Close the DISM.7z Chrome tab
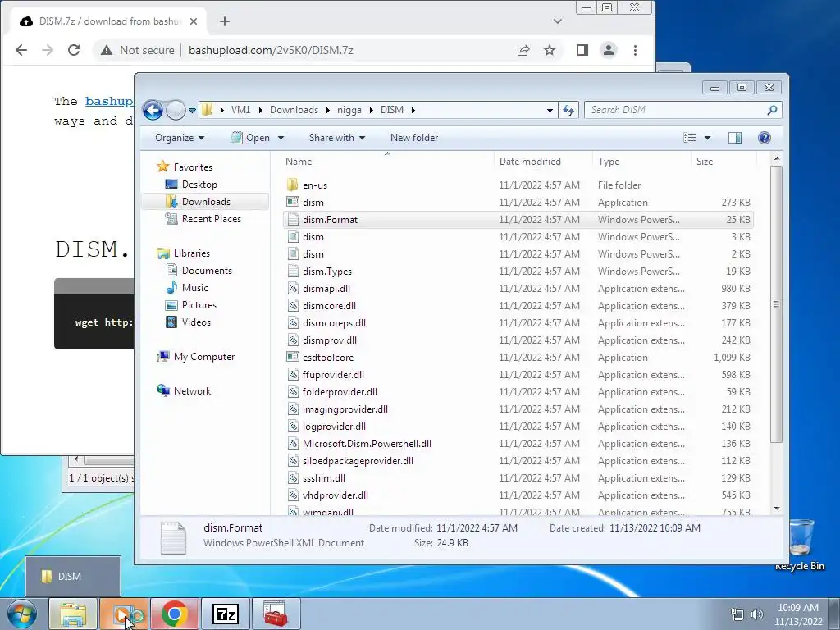The width and height of the screenshot is (840, 630). coord(194,21)
